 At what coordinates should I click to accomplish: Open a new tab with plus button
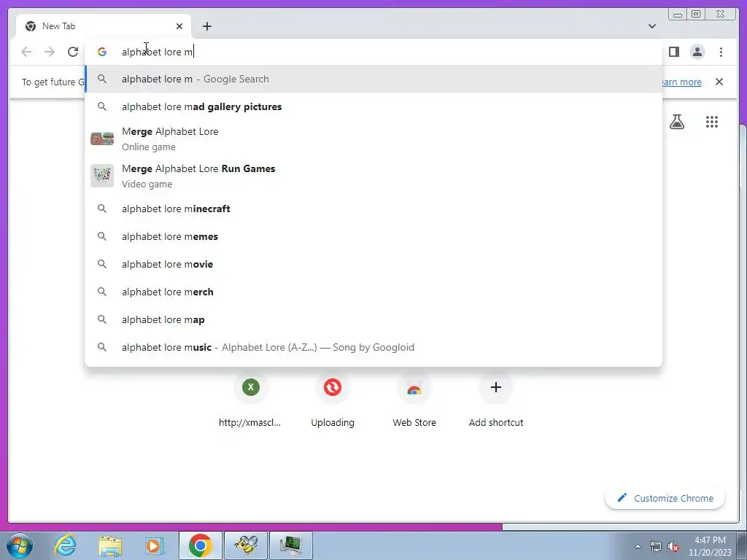[206, 26]
